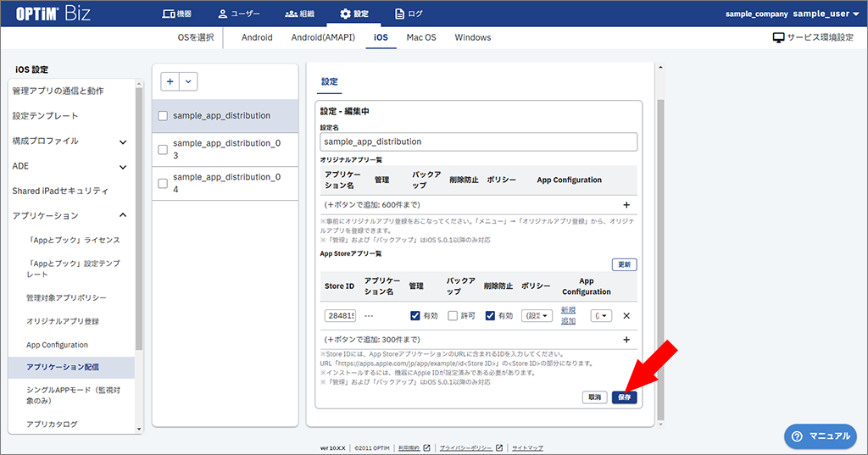This screenshot has width=868, height=455.
Task: Click the plus add-setting button
Action: tap(170, 81)
